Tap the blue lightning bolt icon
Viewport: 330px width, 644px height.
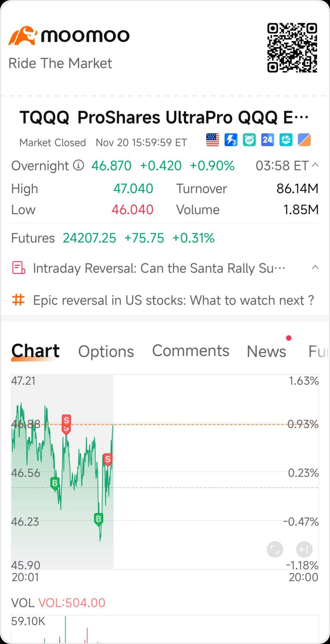(231, 140)
